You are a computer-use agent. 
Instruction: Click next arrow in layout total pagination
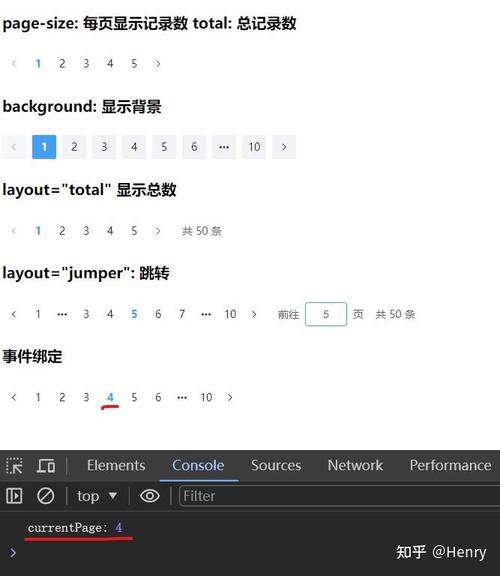click(x=158, y=231)
